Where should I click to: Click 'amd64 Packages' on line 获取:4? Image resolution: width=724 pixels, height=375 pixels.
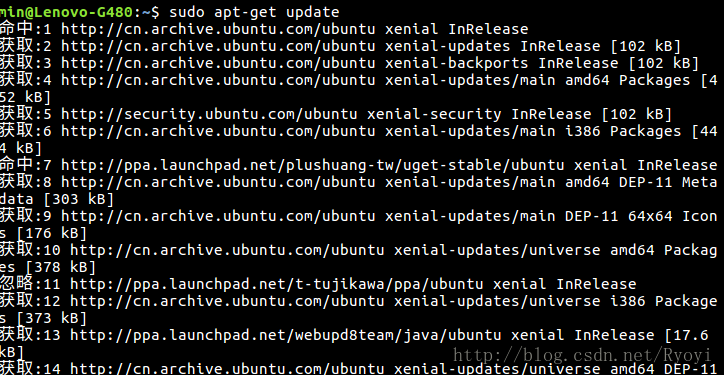tap(627, 80)
